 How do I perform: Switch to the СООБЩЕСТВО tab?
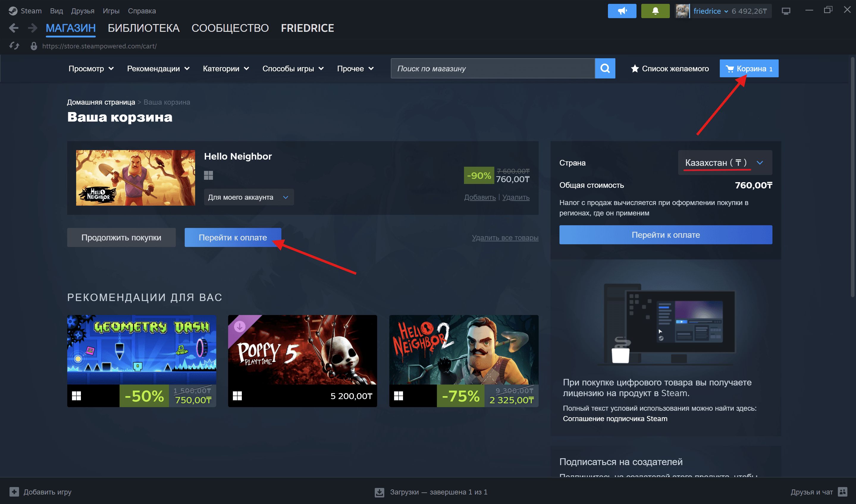tap(230, 28)
